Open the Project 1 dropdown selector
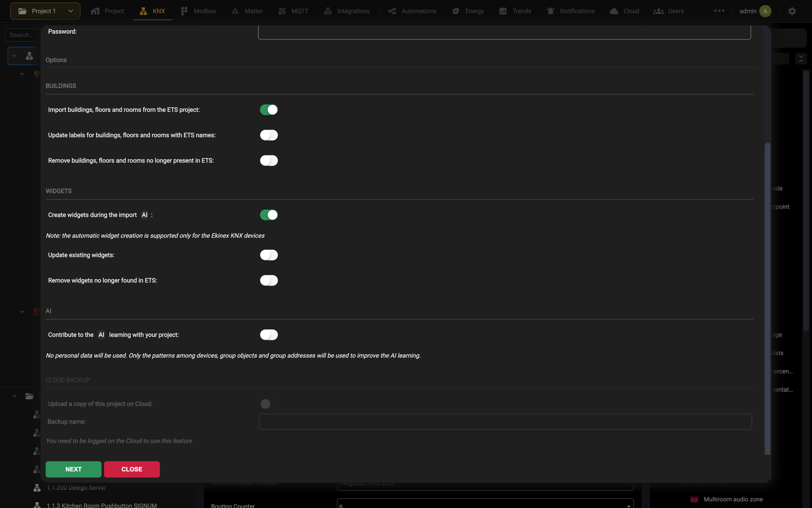812x508 pixels. tap(45, 11)
